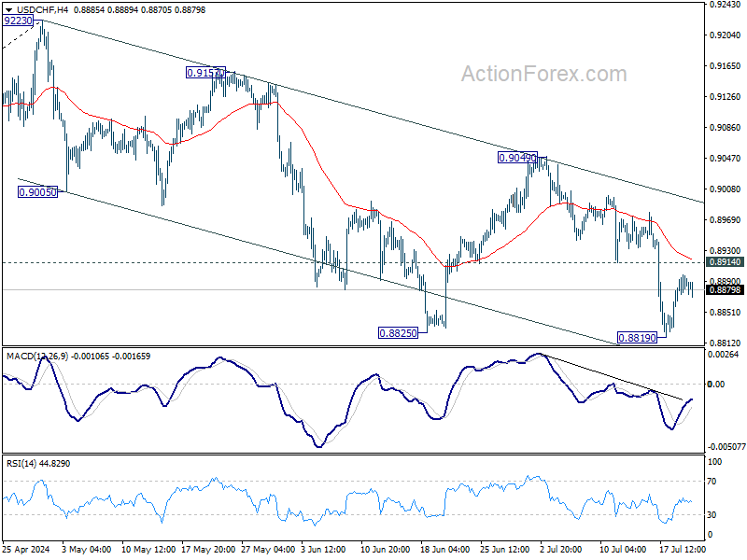
Task: Click the 17 May 20:00 time axis label
Action: pyautogui.click(x=208, y=549)
